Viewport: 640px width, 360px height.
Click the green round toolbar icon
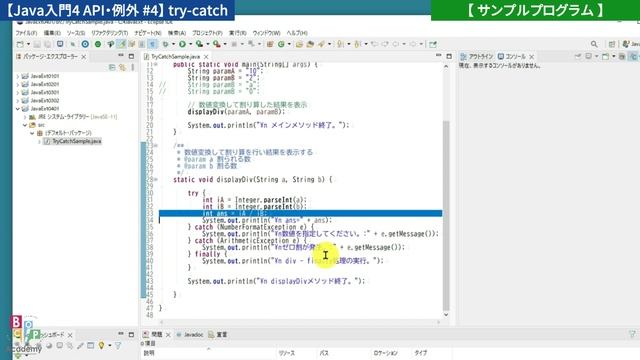[x=98, y=44]
